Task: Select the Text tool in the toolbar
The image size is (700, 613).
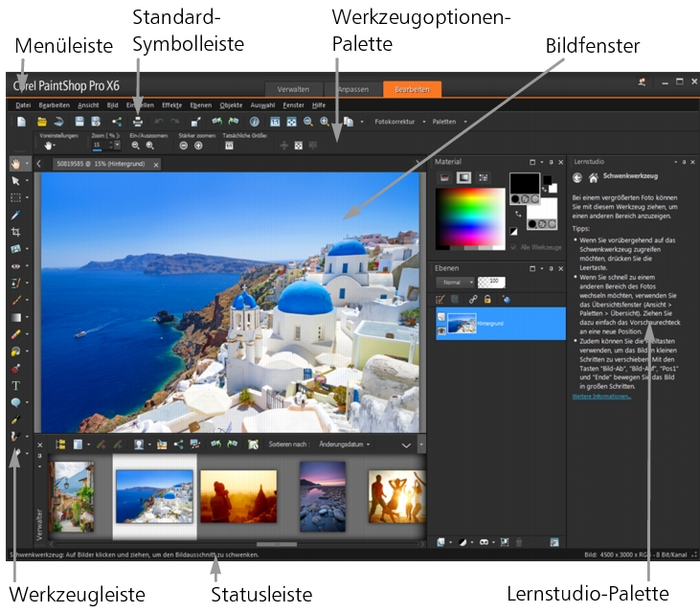Action: pos(15,385)
